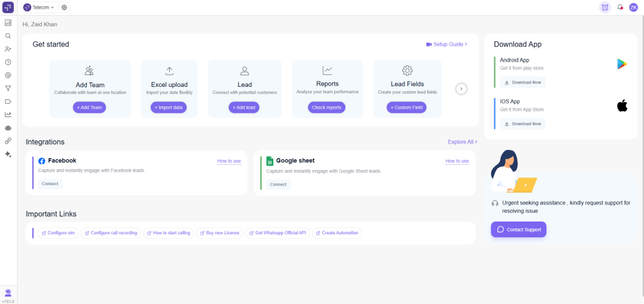Click the + Custom Field button
This screenshot has height=304, width=644.
pos(407,107)
